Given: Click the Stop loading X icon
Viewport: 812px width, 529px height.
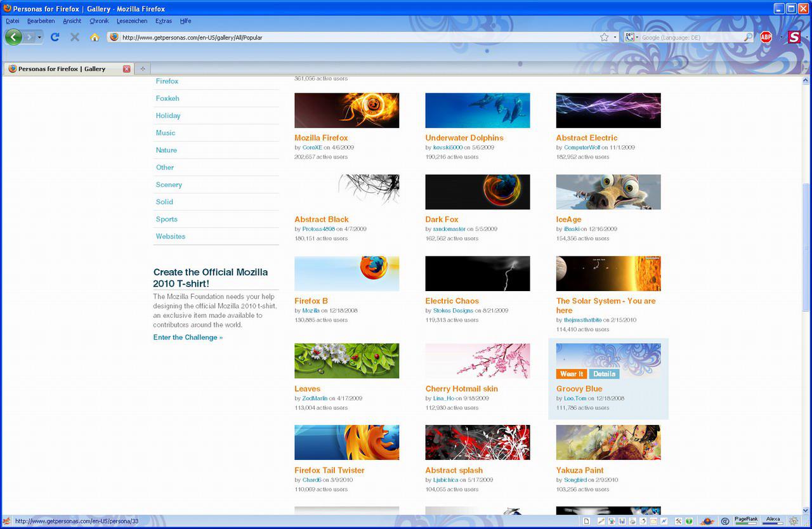Looking at the screenshot, I should click(75, 37).
